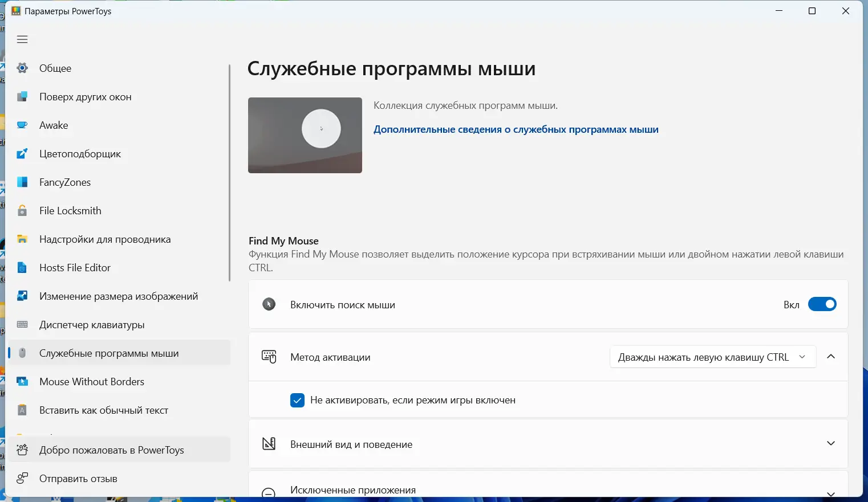Click the File Explorer add-ons icon
Screen dimensions: 868x502
(22, 239)
